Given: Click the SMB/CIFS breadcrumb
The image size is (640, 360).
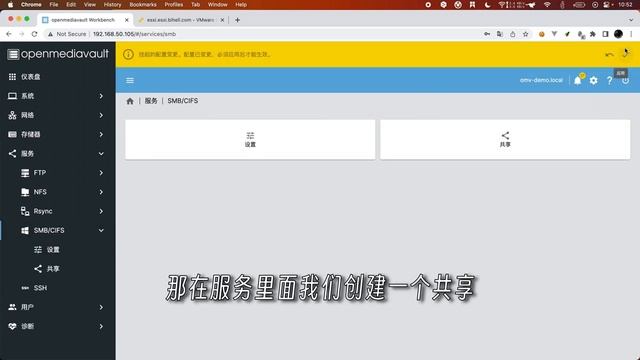Looking at the screenshot, I should 182,101.
